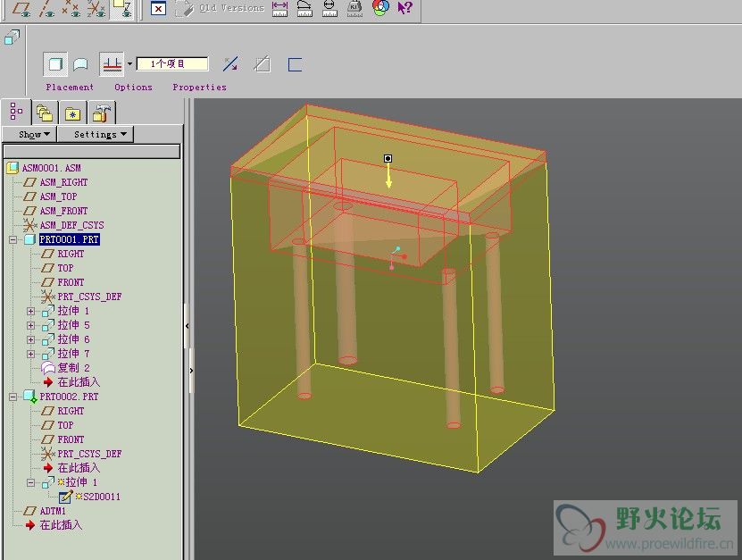The height and width of the screenshot is (560, 742).
Task: Click the erase icon beside Old Versions
Action: (x=185, y=9)
